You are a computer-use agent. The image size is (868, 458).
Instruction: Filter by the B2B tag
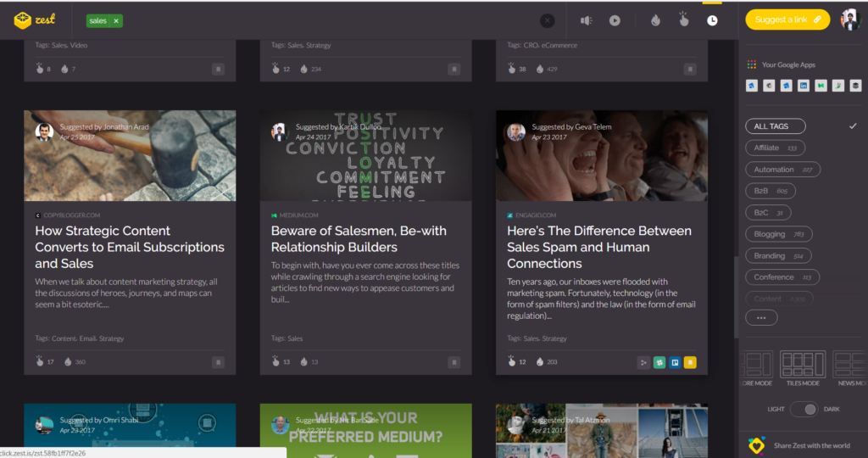coord(770,191)
